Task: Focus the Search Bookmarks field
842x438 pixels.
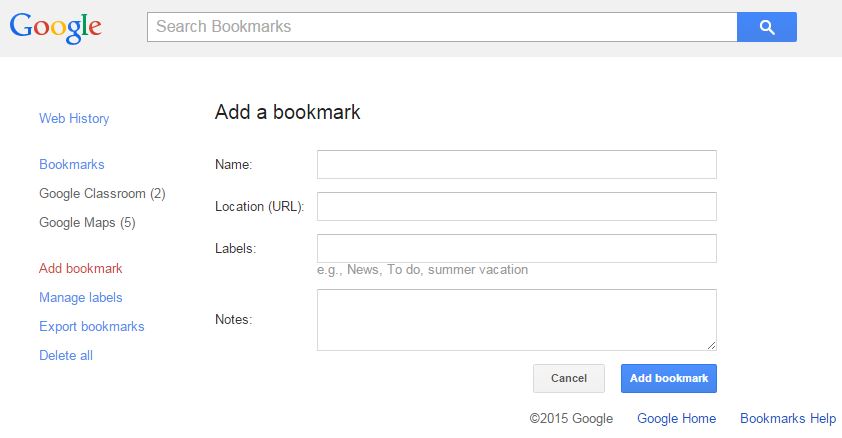Action: click(x=442, y=27)
